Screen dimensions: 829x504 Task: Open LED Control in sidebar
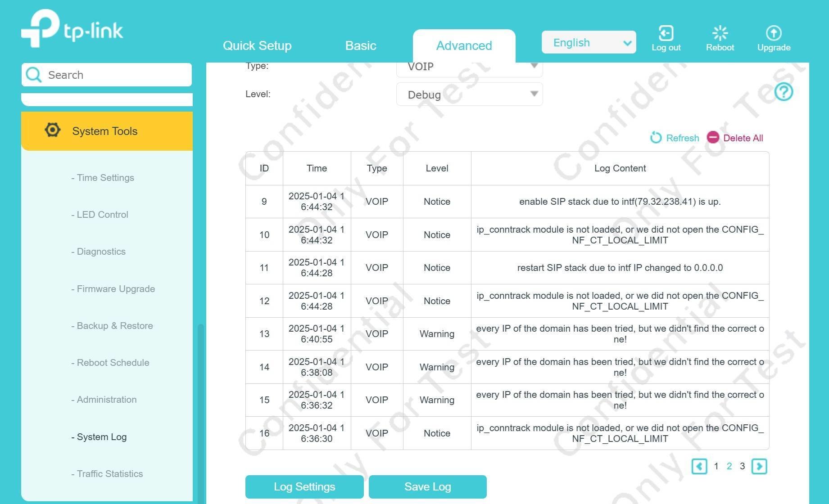100,215
